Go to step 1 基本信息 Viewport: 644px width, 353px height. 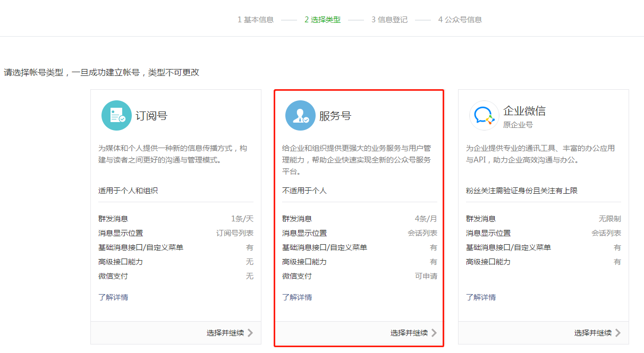pyautogui.click(x=256, y=20)
